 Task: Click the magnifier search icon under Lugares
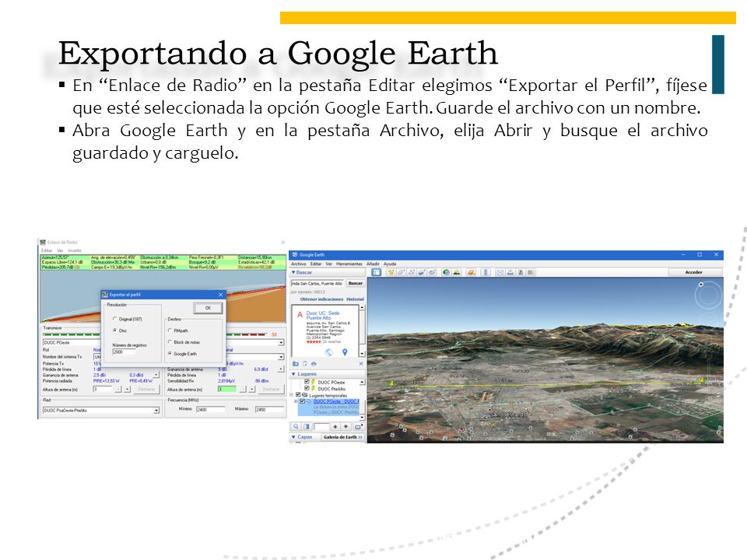[296, 427]
